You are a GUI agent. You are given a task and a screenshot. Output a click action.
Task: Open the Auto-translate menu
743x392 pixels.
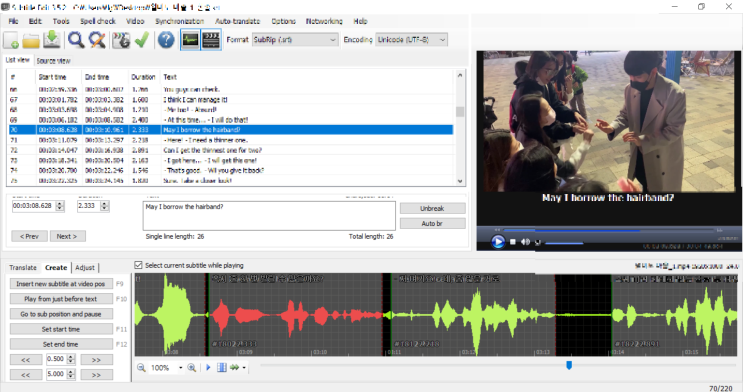pos(238,21)
